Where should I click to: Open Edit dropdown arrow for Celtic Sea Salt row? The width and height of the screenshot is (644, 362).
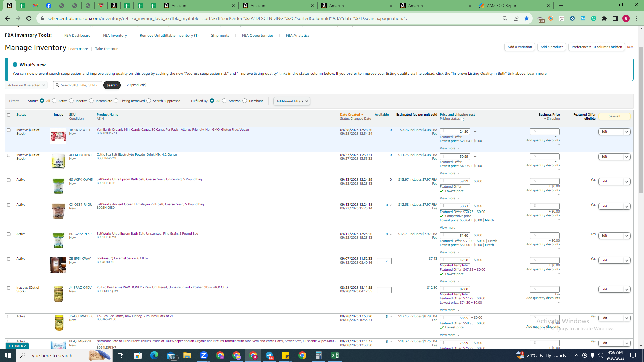(627, 157)
